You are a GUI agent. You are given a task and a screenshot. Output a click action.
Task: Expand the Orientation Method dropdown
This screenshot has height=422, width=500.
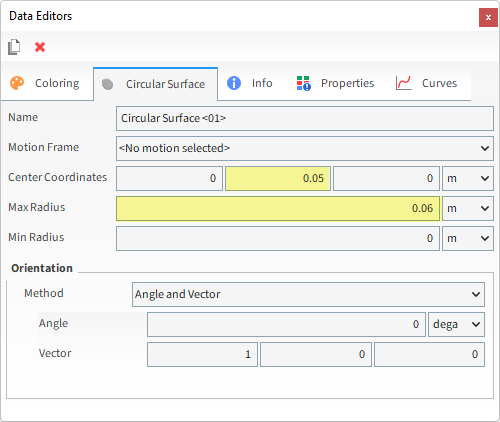[x=308, y=294]
